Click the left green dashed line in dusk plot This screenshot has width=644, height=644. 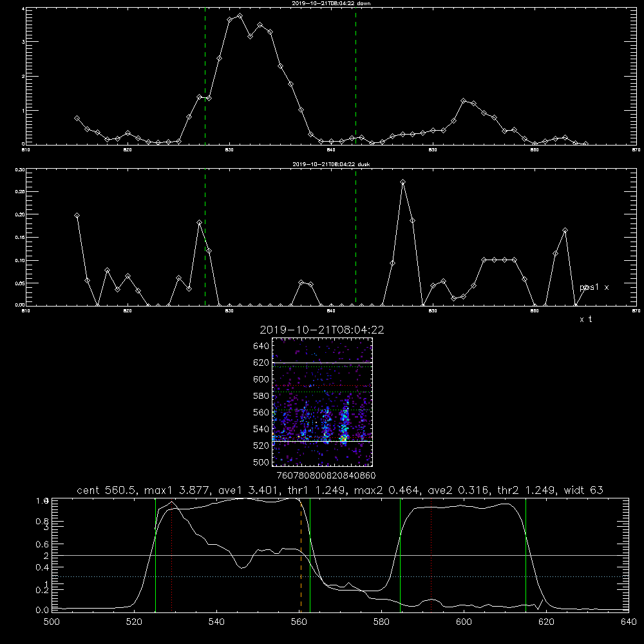[205, 238]
